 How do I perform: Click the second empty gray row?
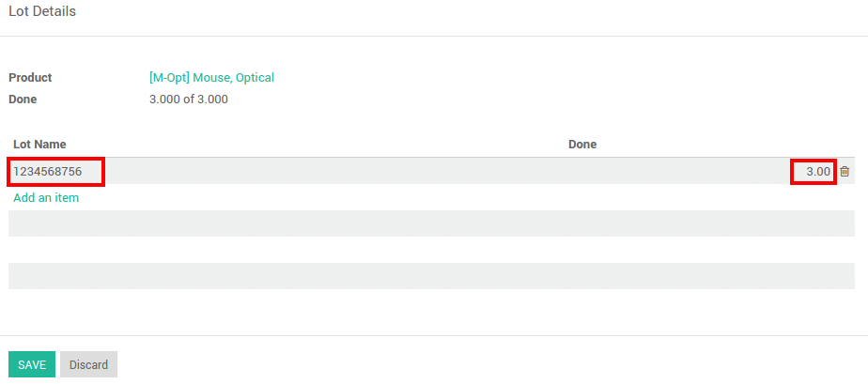pyautogui.click(x=432, y=276)
